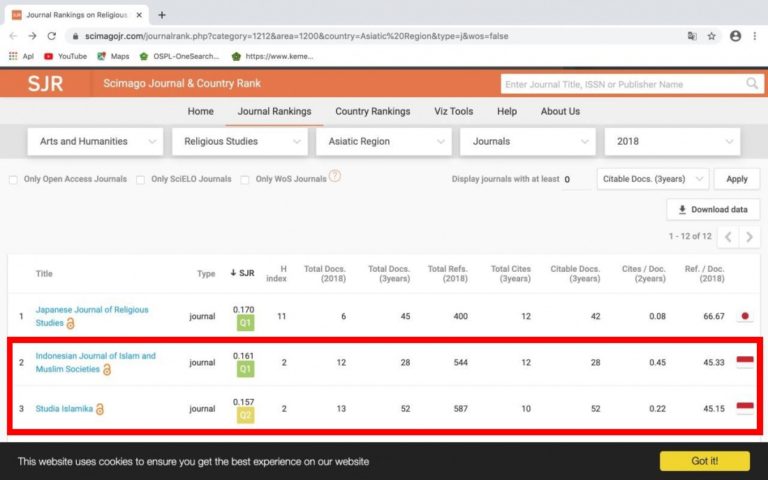Enable Only SciELO Journals checkbox

[x=141, y=180]
